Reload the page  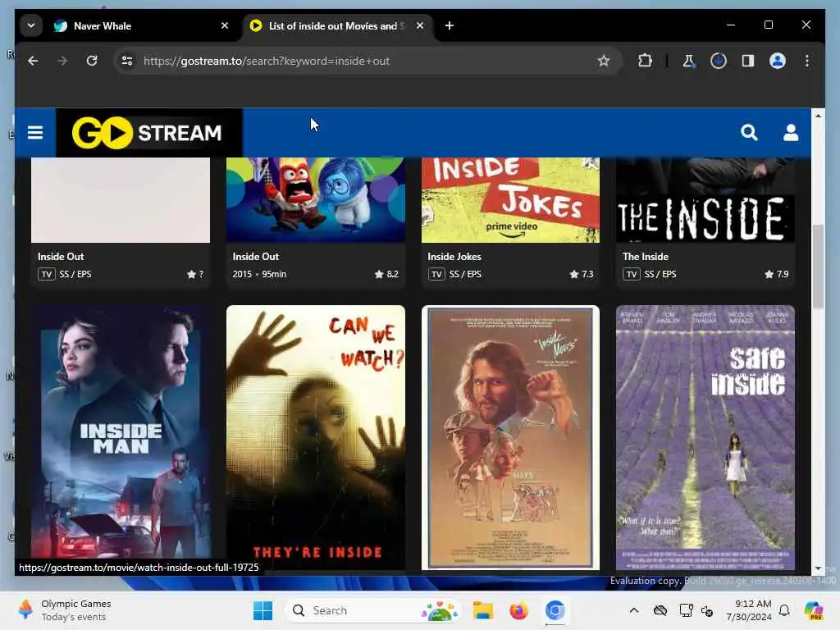[x=92, y=61]
